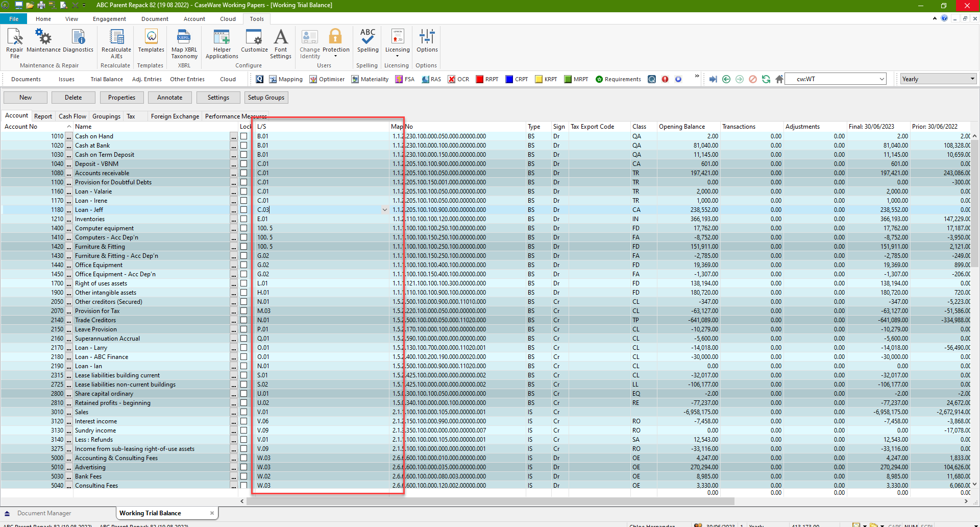Toggle Lock checkbox for Sales

pos(244,412)
